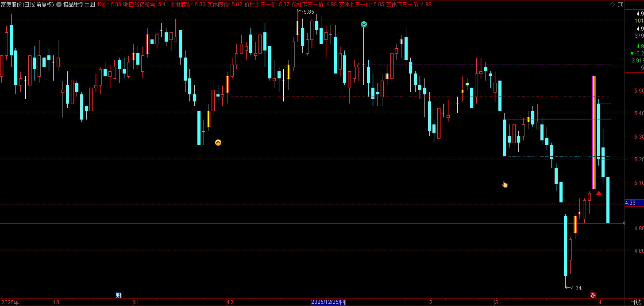Click the 均价: 5.00 value
644x306 pixels.
109,4
